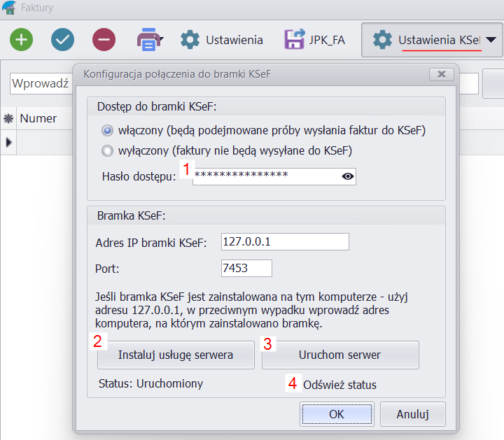Select the 'wyłączony' radio option
This screenshot has width=504, height=440.
(107, 150)
